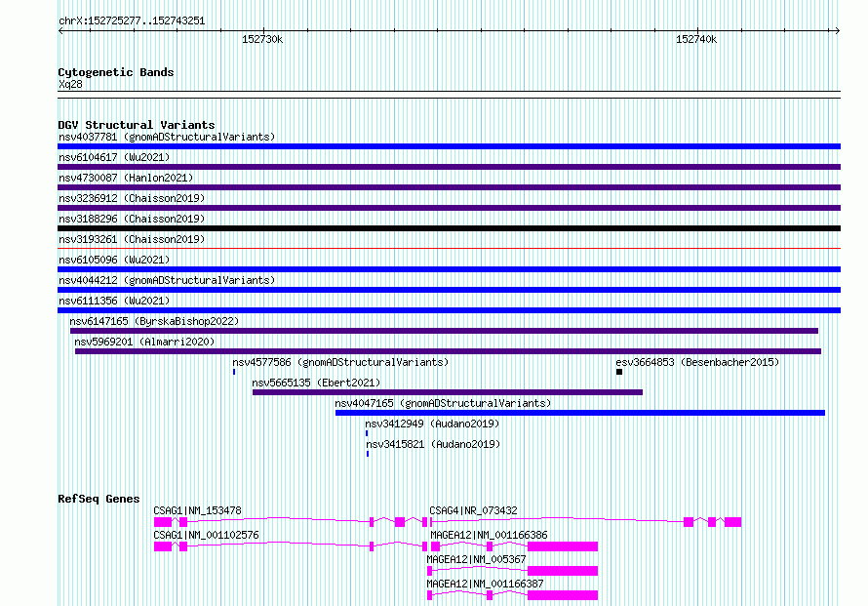Open nsv4577586 gnomAD variant label
Viewport: 868px width, 606px height.
point(340,362)
